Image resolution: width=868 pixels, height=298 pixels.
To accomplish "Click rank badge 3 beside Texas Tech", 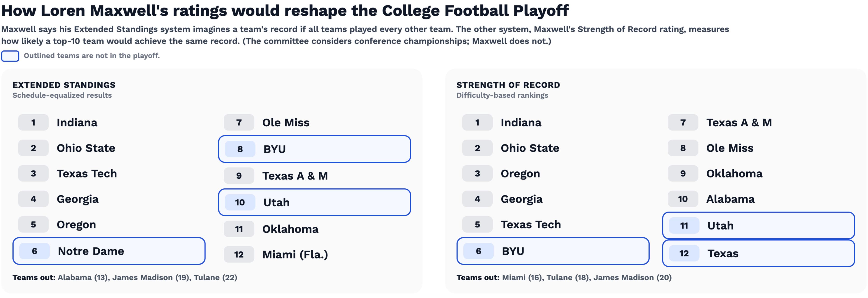I will click(x=33, y=174).
